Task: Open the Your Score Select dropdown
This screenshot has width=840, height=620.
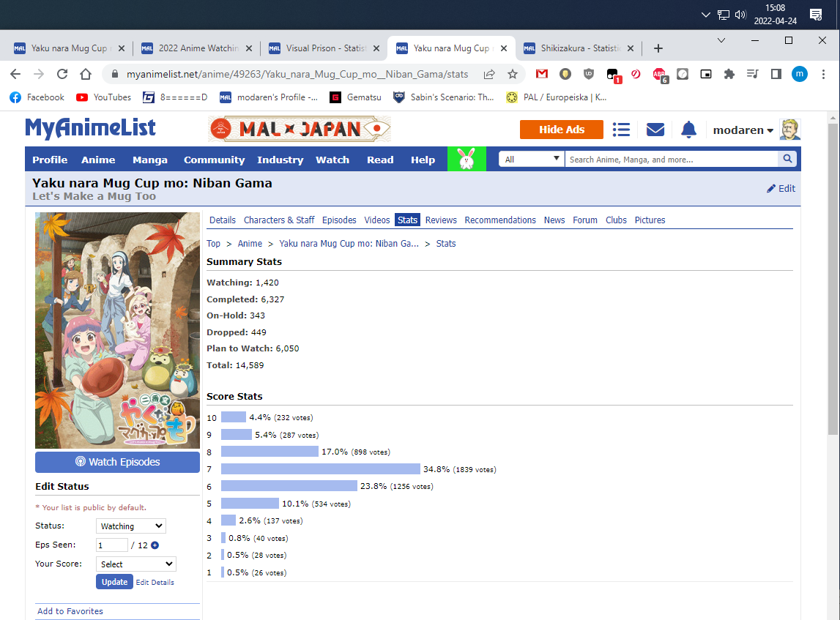Action: pos(135,564)
